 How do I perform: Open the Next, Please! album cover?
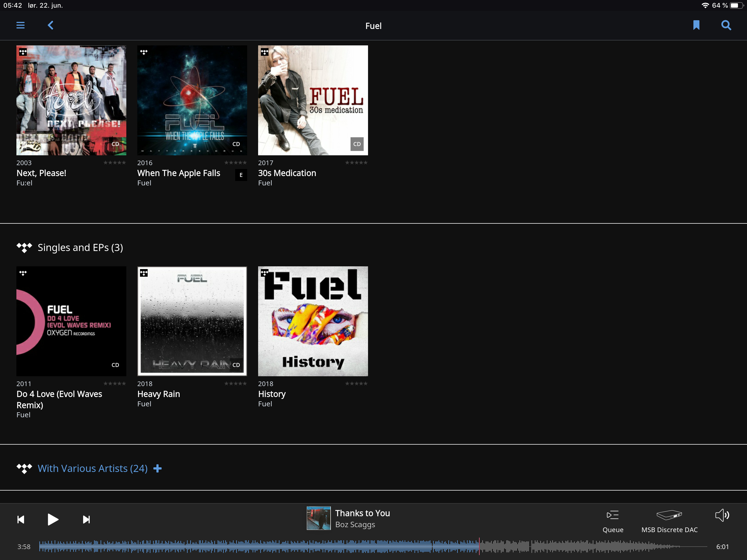click(71, 100)
